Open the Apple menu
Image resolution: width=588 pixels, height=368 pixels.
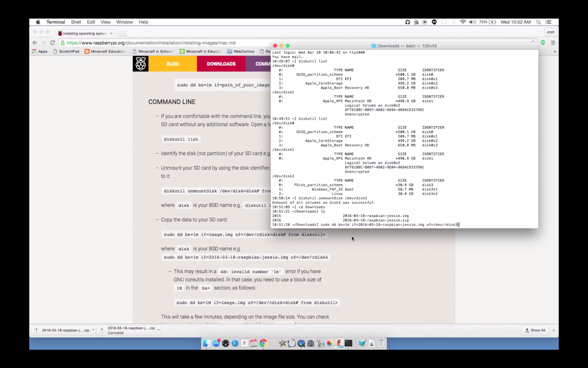38,22
